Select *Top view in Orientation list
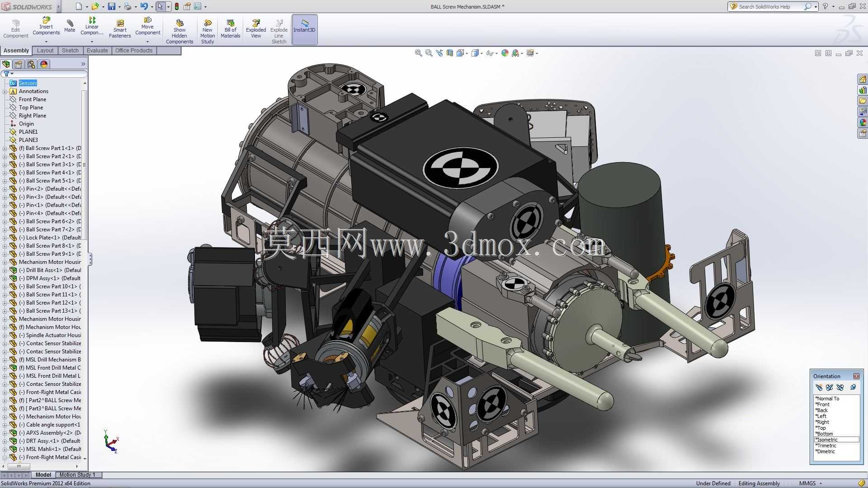The image size is (868, 488). tap(821, 428)
